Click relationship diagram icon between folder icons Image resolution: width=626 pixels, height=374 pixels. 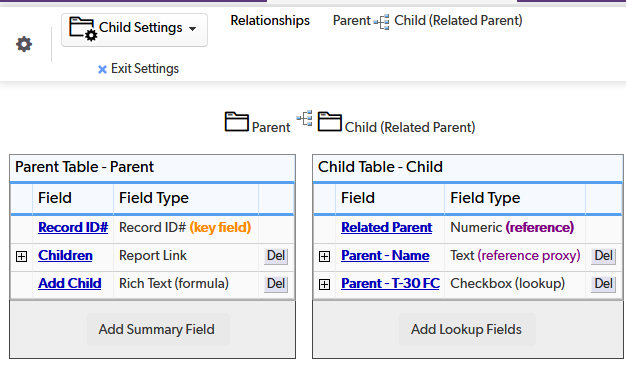305,118
